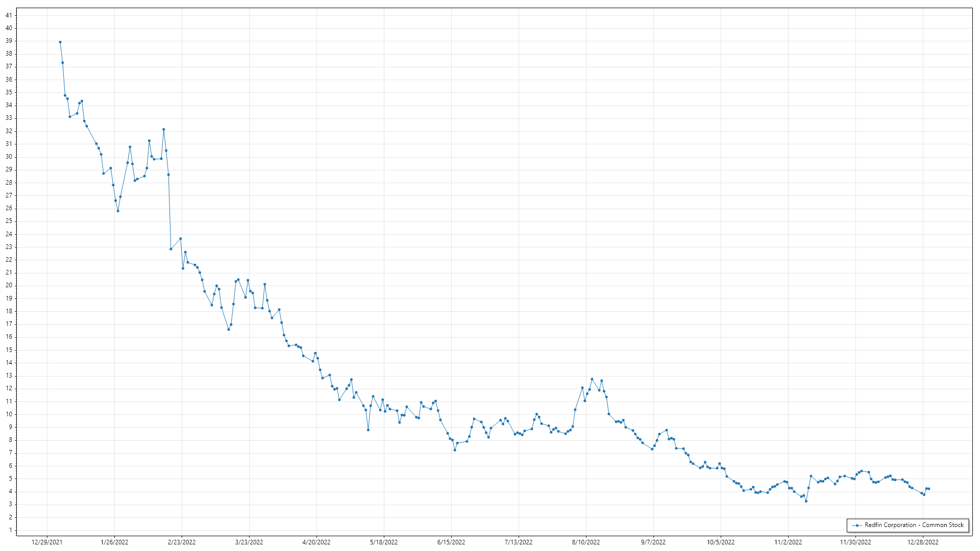This screenshot has width=980, height=551.
Task: Click the legend line marker icon
Action: [857, 525]
